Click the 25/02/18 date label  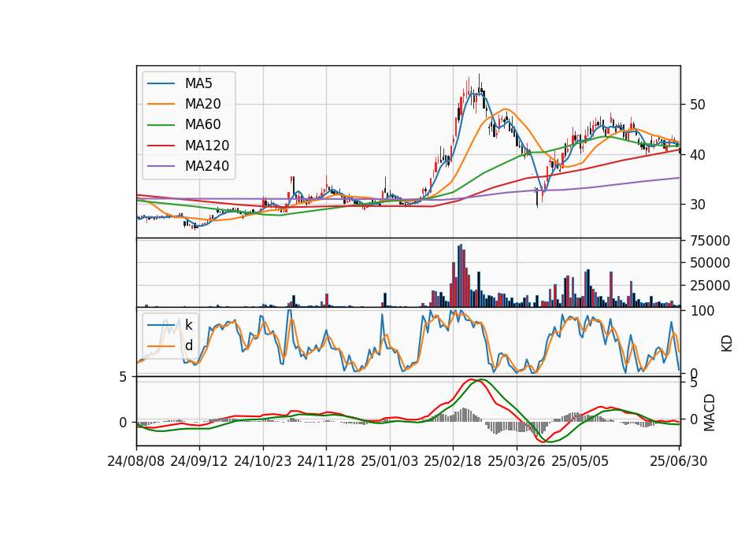coord(453,462)
